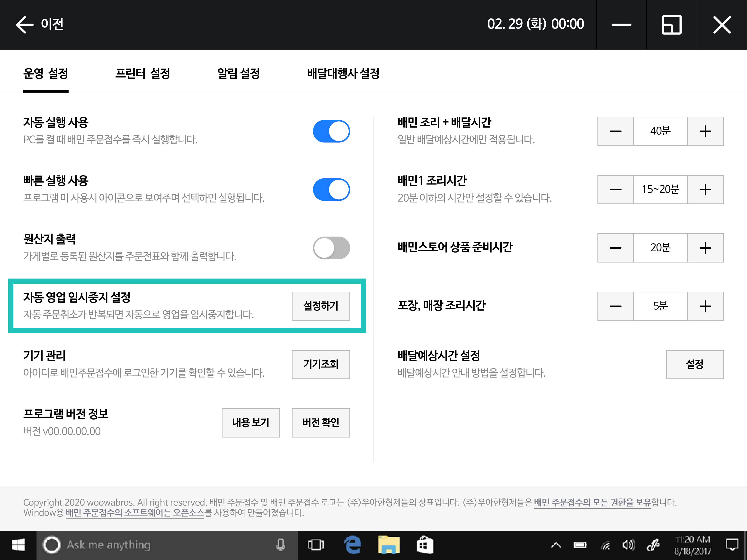The image size is (747, 560).
Task: Open the 배달대행사 설정 tab
Action: 343,73
